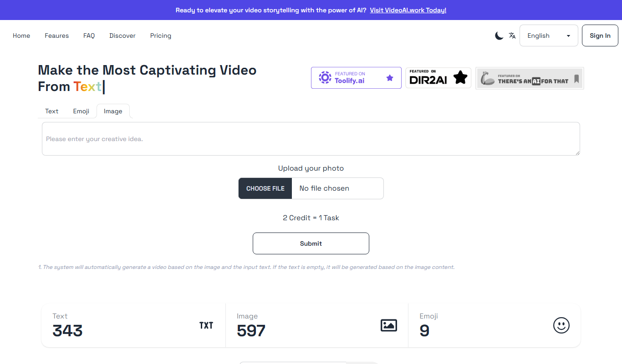Click the 'No file chosen' text

(x=324, y=188)
